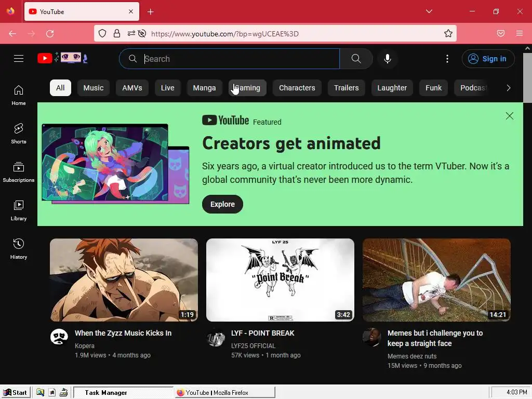The height and width of the screenshot is (399, 532).
Task: Select the AMVs filter chip
Action: 132,88
